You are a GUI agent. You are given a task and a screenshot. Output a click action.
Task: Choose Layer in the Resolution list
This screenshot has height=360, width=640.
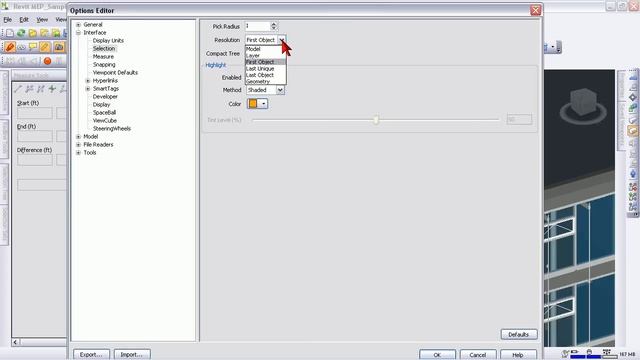point(265,56)
